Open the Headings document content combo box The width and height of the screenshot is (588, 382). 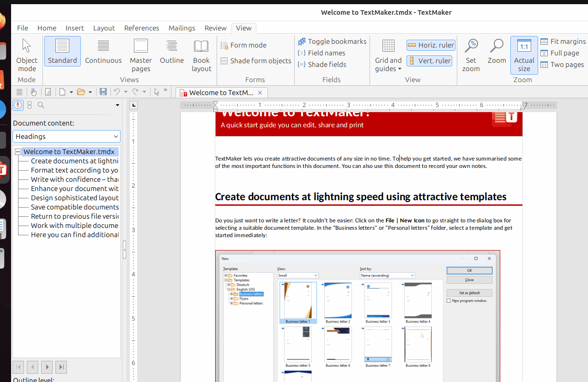pos(67,137)
